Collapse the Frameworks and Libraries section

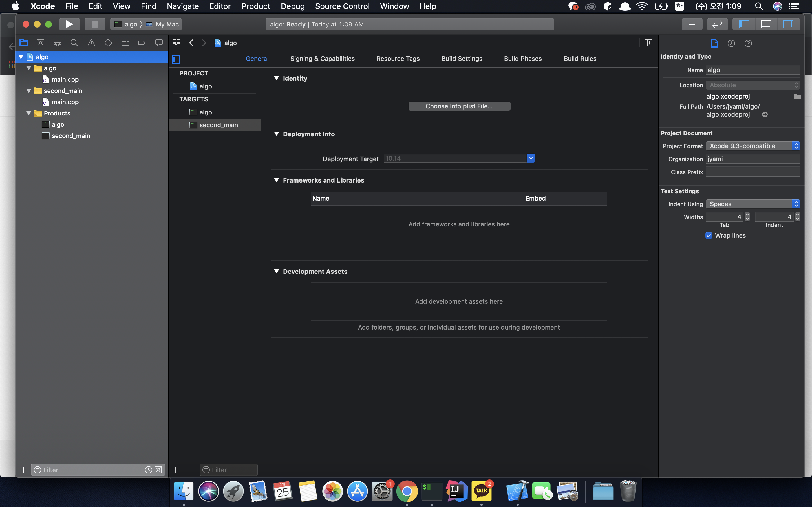point(277,180)
